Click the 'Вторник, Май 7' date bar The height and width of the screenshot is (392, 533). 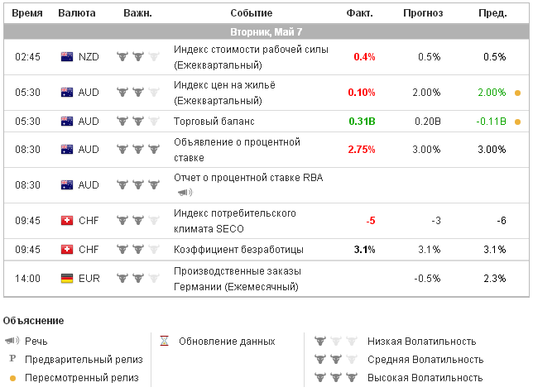pos(266,31)
